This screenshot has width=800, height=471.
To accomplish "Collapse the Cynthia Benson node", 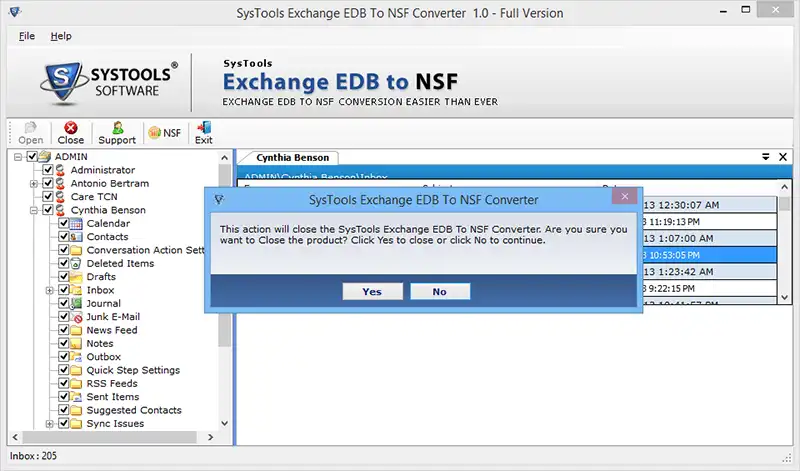I will 34,210.
